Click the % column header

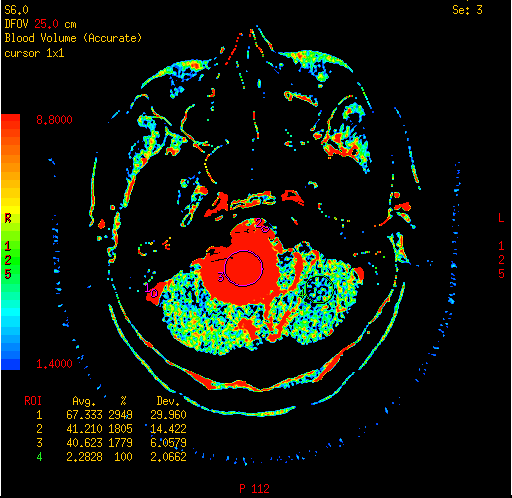123,401
